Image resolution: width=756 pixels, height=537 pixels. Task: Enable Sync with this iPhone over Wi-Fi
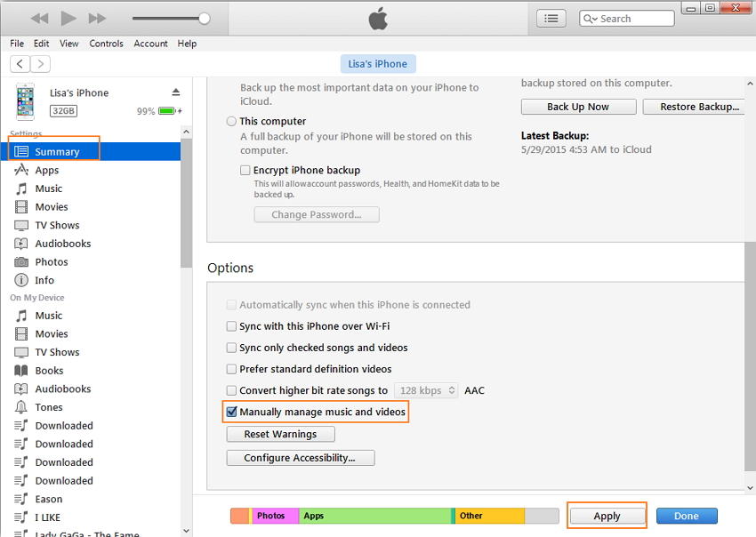[232, 326]
